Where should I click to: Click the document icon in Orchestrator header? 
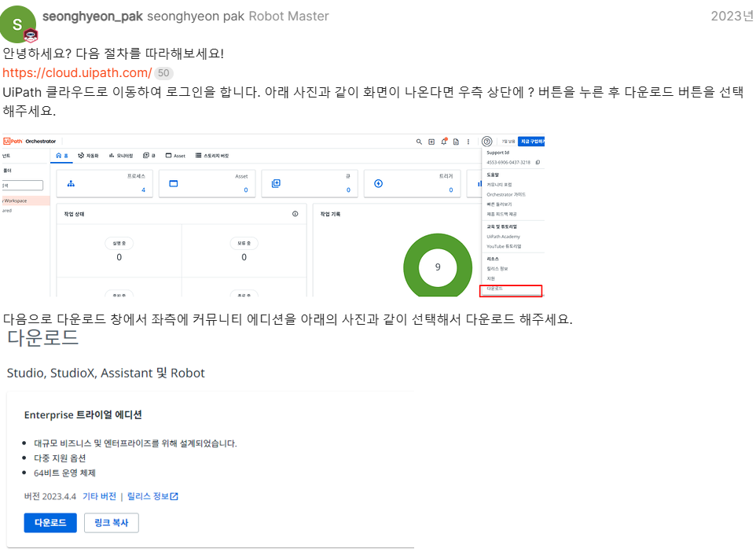pos(456,142)
